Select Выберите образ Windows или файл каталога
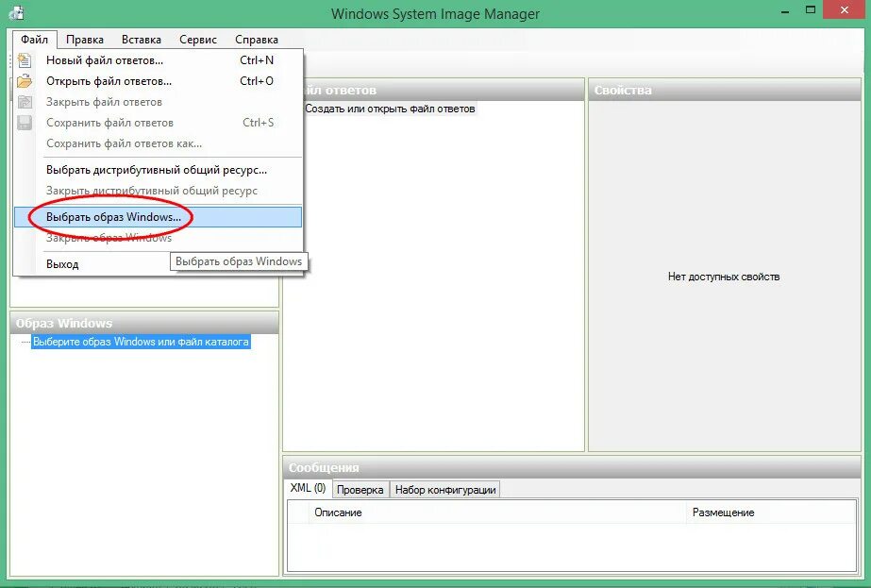Viewport: 871px width, 588px height. point(141,342)
